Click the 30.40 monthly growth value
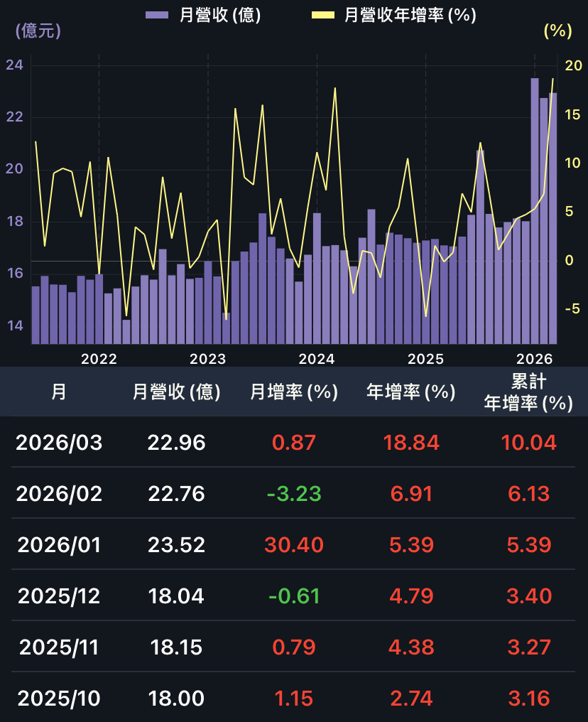The width and height of the screenshot is (588, 722). coord(294,545)
